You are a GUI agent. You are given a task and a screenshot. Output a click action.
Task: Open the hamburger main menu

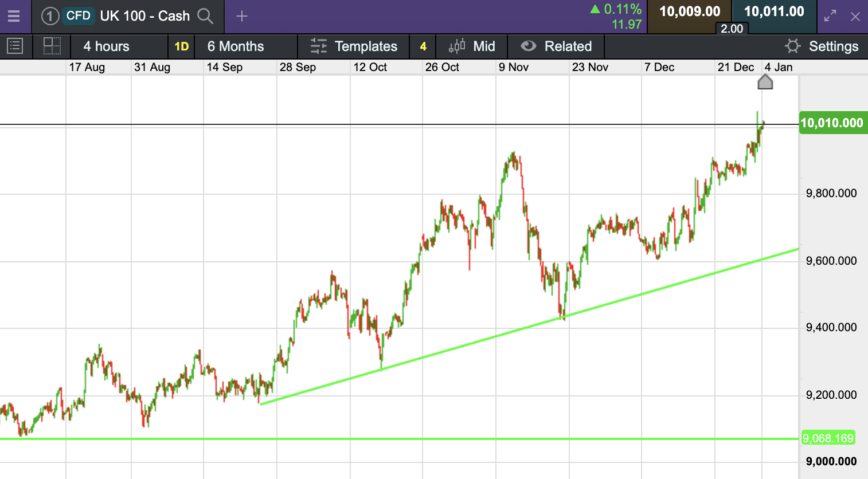tap(14, 16)
